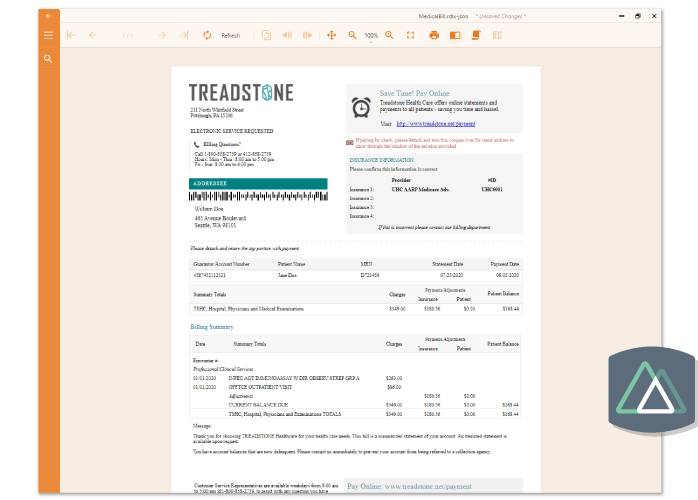698x500 pixels.
Task: Go to the next page
Action: pyautogui.click(x=162, y=35)
